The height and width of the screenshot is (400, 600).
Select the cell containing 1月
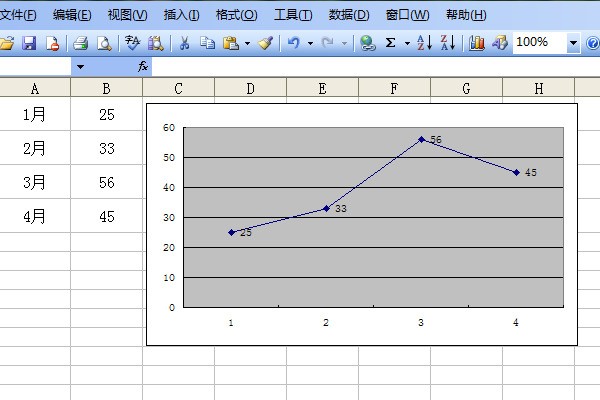point(34,114)
